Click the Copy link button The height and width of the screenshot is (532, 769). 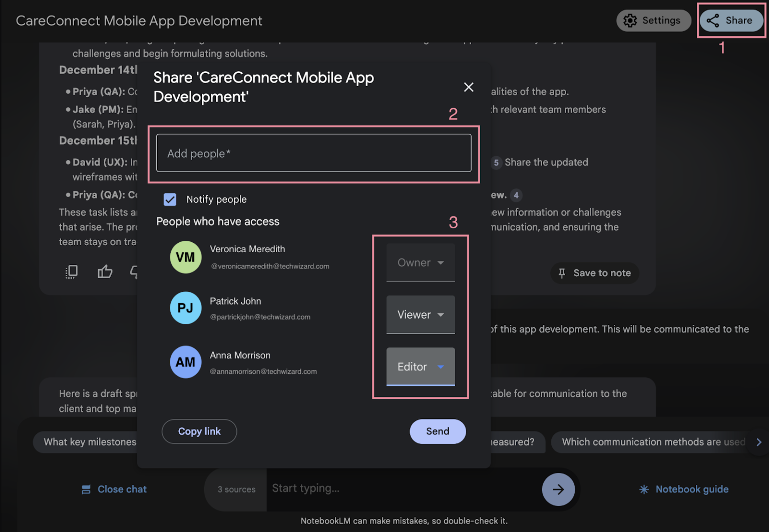(199, 431)
